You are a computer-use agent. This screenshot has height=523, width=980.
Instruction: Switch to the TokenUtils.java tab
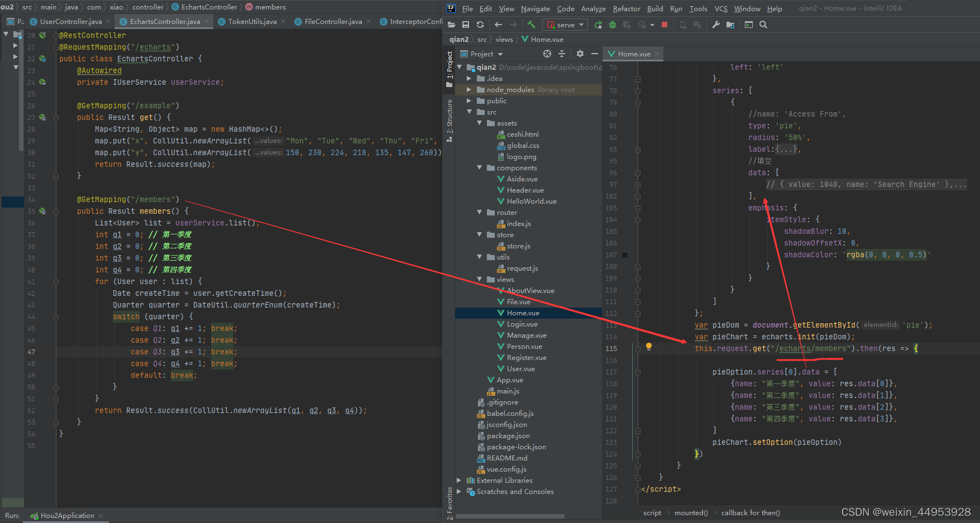coord(252,21)
